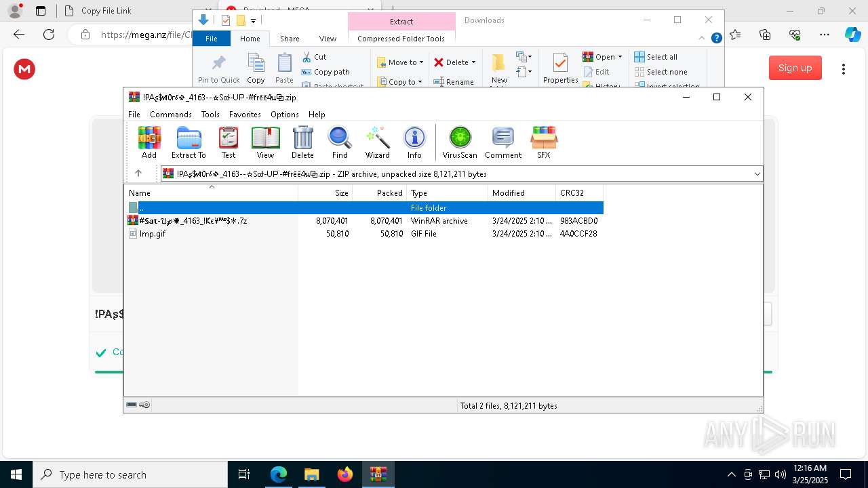Show archive Info
Image resolution: width=868 pixels, height=488 pixels.
click(414, 142)
